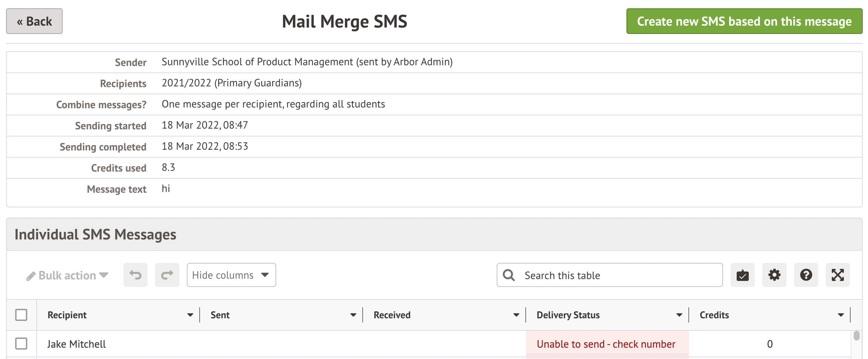
Task: Select the Jake Mitchell row checkbox
Action: 21,344
